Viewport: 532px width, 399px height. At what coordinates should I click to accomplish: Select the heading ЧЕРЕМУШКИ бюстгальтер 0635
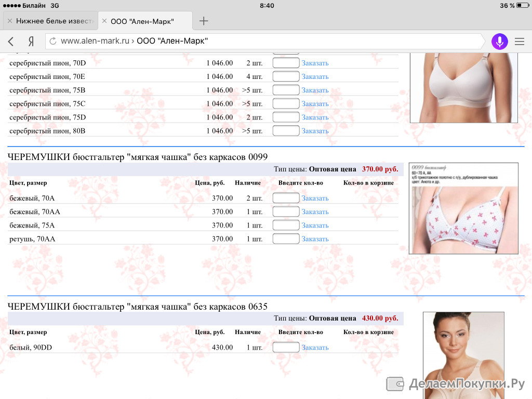[138, 307]
